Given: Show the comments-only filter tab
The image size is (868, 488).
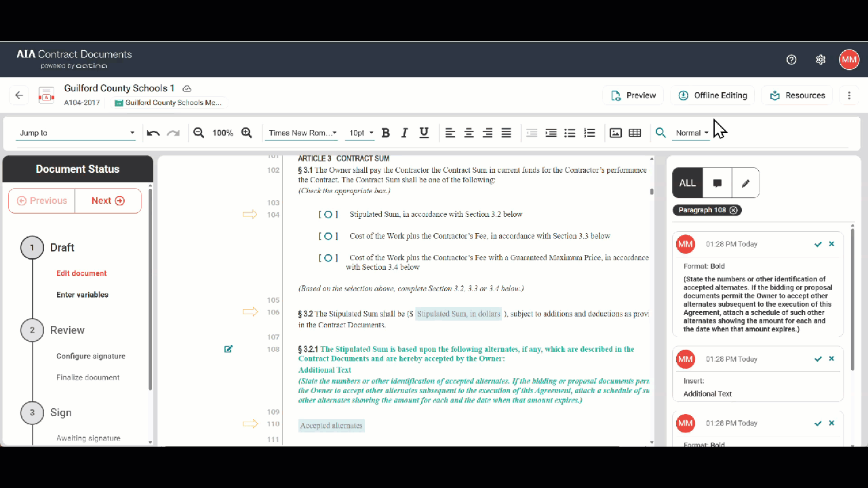Looking at the screenshot, I should (x=717, y=183).
